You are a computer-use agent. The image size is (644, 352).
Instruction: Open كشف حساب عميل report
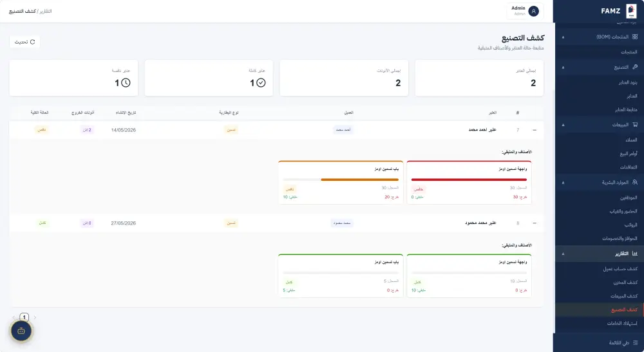620,269
